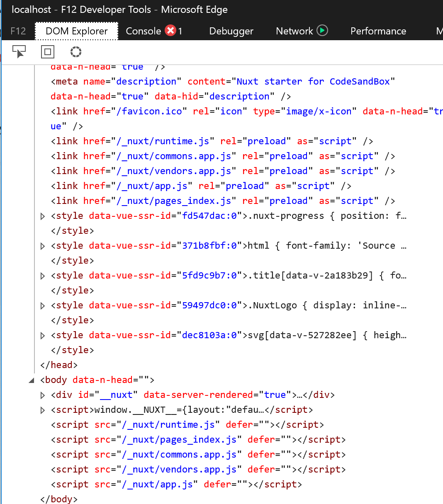Click the window title bar text
The width and height of the screenshot is (443, 504).
119,10
